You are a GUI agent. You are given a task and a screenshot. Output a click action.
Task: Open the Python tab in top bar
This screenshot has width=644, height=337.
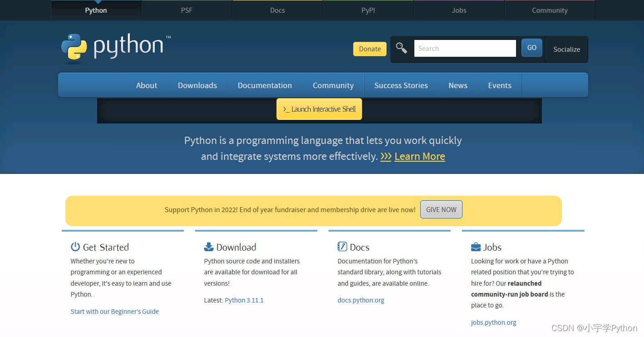96,10
